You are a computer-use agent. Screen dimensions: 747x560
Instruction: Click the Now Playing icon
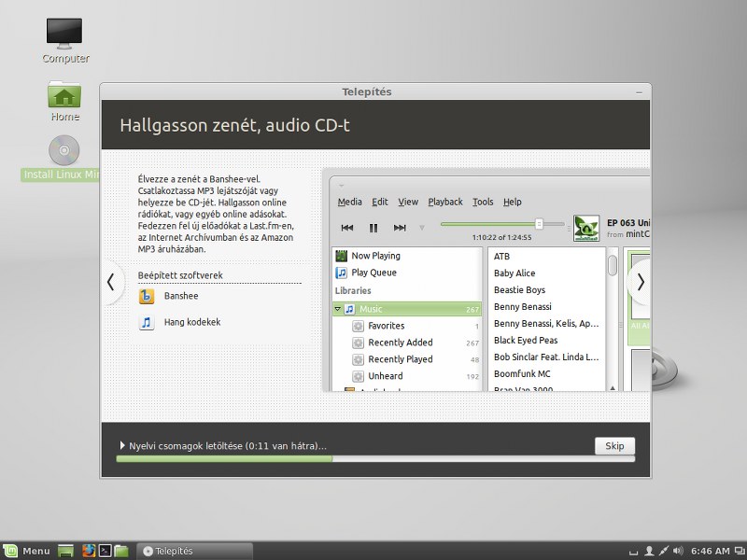tap(341, 256)
